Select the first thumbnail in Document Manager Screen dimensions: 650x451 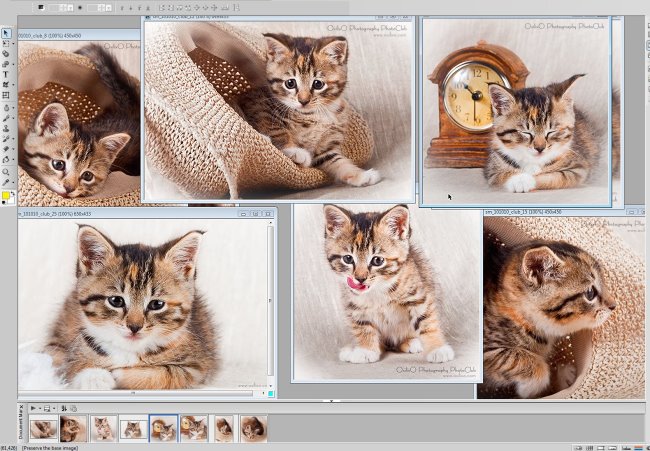tap(43, 428)
